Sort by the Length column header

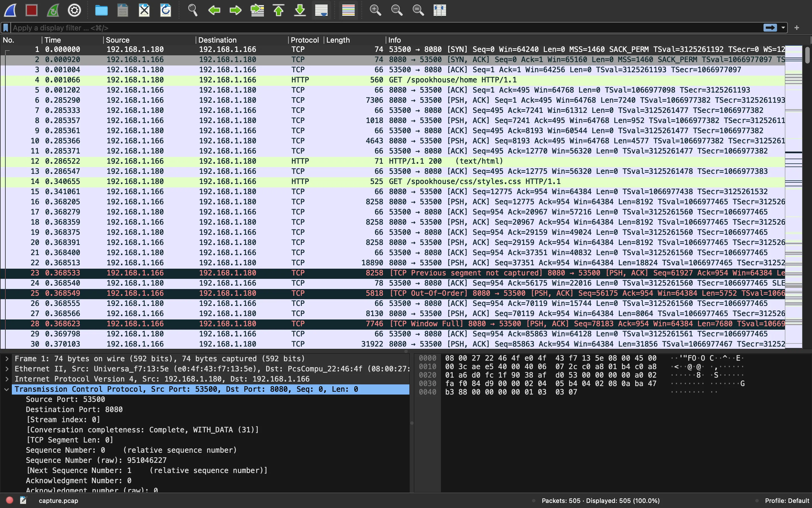coord(355,40)
